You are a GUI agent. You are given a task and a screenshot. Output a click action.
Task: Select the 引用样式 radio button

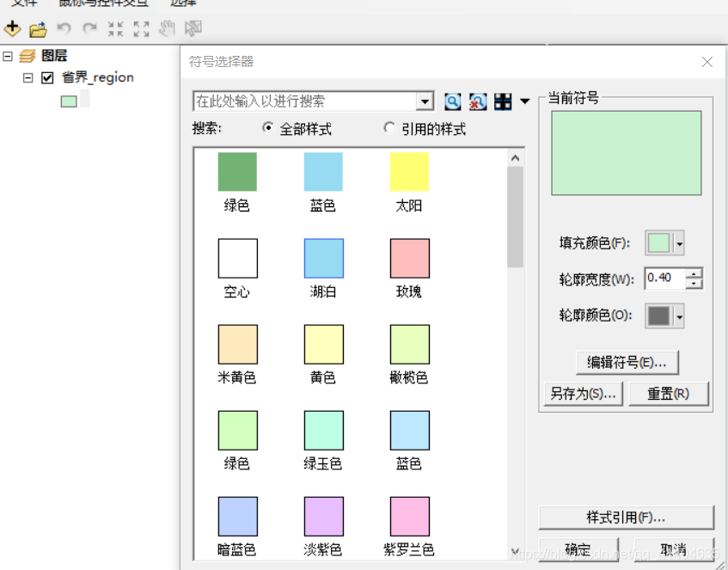[x=388, y=128]
